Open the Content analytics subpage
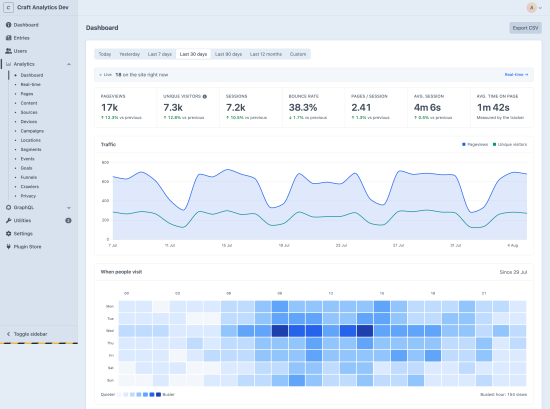This screenshot has height=409, width=550. tap(29, 103)
